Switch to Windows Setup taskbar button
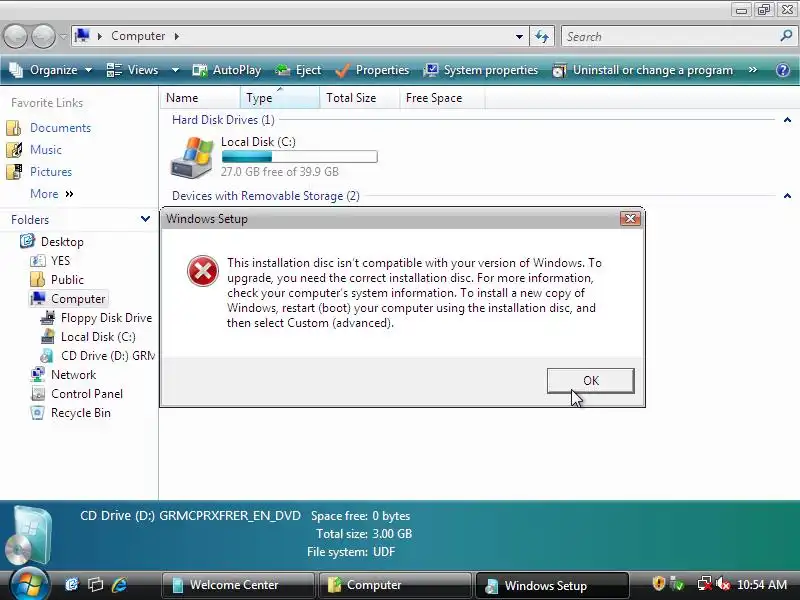Viewport: 800px width, 600px height. pyautogui.click(x=552, y=585)
